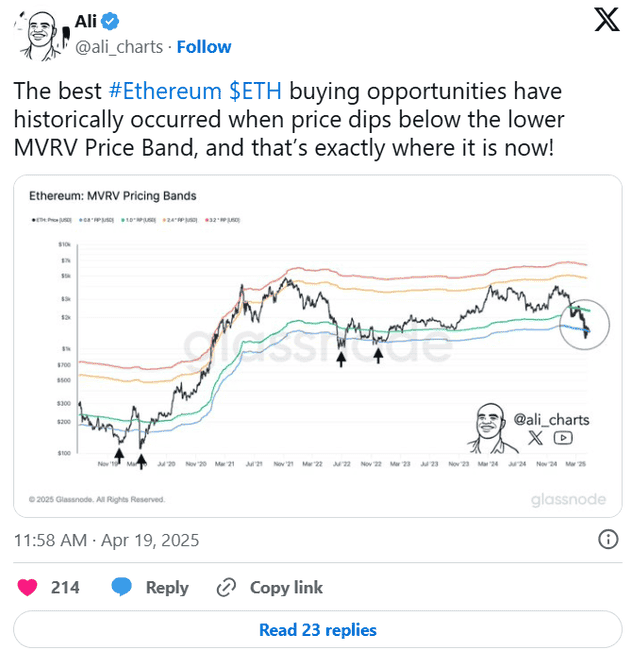This screenshot has height=650, width=632.
Task: Open the MVRV Pricing Bands chart image
Action: 315,345
